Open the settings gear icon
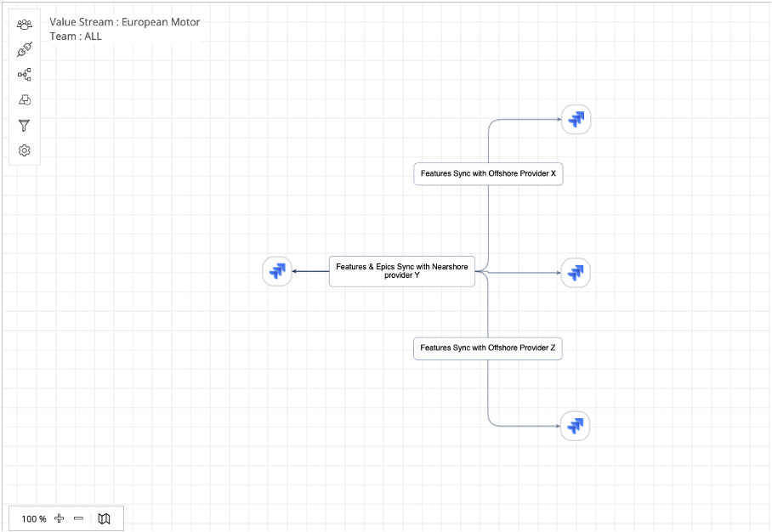This screenshot has width=772, height=532. coord(24,150)
